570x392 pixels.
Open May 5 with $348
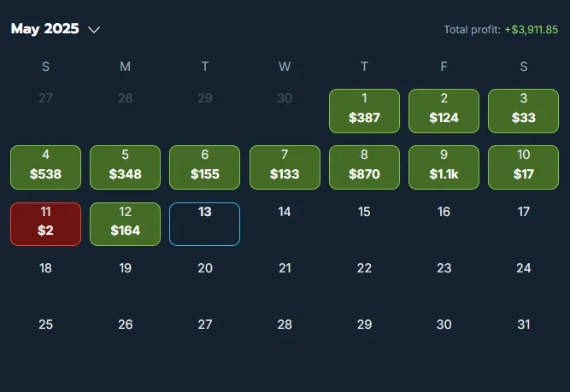(126, 167)
